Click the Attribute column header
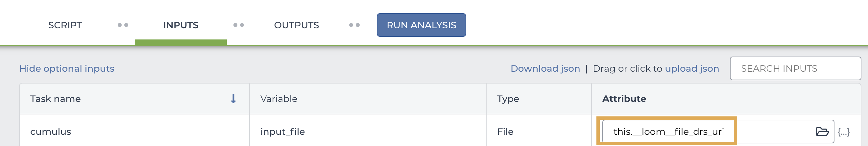868x146 pixels. pyautogui.click(x=624, y=99)
